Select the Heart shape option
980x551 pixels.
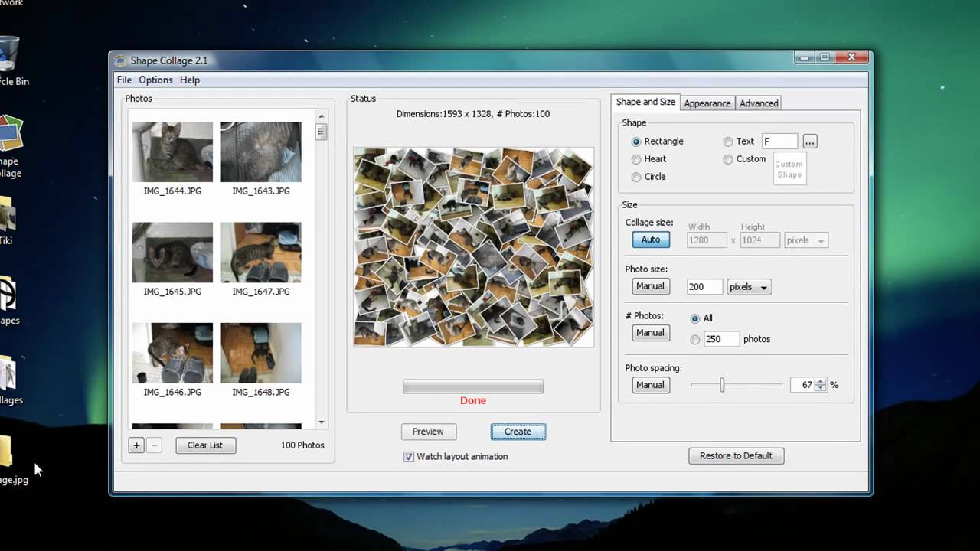tap(636, 159)
